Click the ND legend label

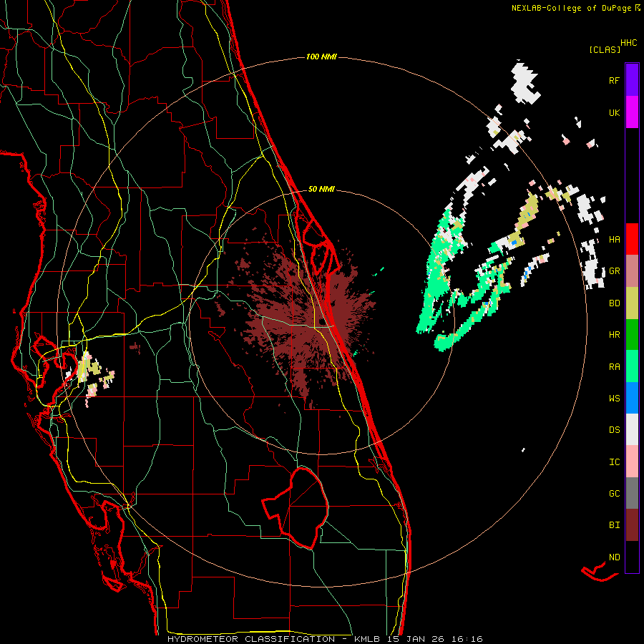pyautogui.click(x=614, y=557)
